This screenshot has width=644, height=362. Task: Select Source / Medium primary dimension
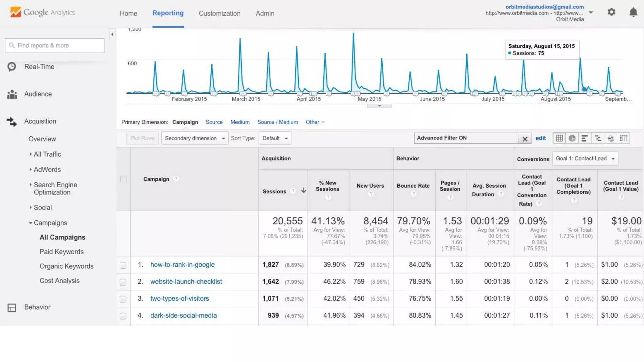click(x=277, y=122)
